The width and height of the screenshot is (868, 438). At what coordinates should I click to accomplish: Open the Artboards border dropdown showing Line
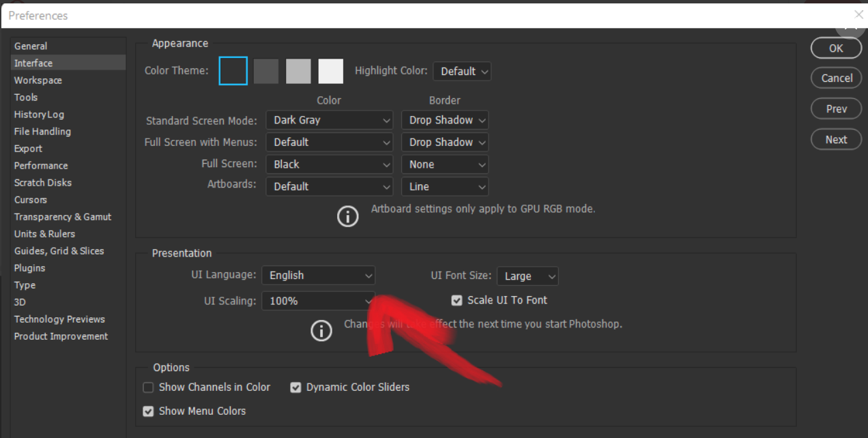point(444,186)
